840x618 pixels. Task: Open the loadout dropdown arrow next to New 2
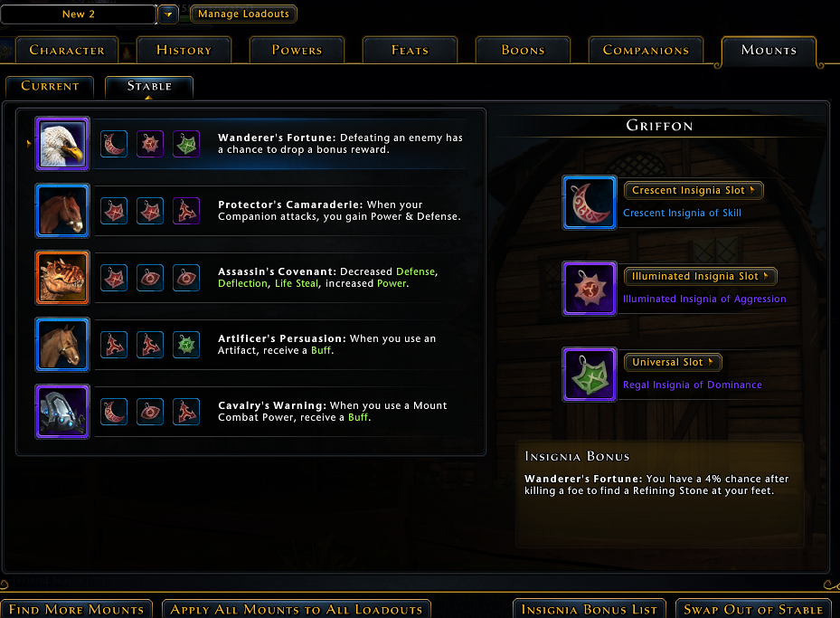(168, 14)
